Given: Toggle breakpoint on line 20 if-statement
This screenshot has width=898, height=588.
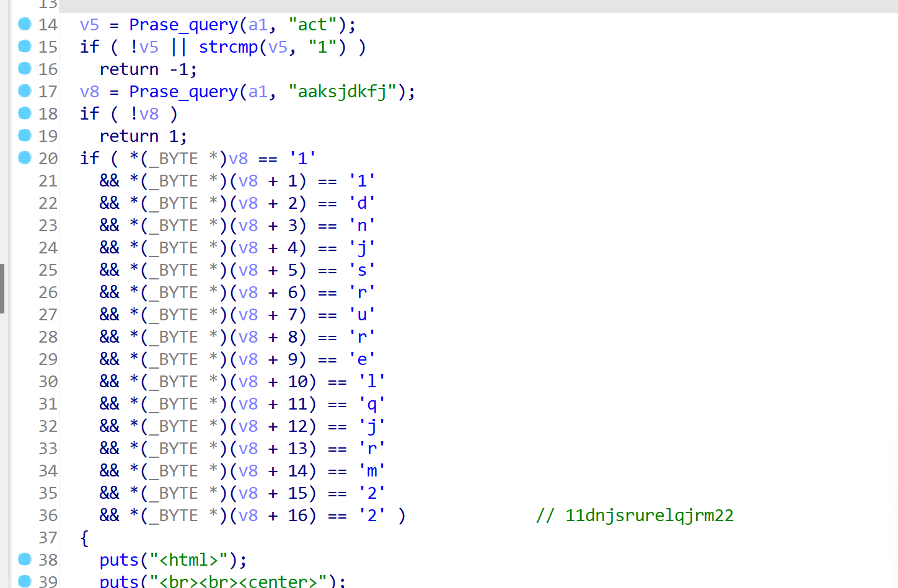Looking at the screenshot, I should pyautogui.click(x=25, y=158).
